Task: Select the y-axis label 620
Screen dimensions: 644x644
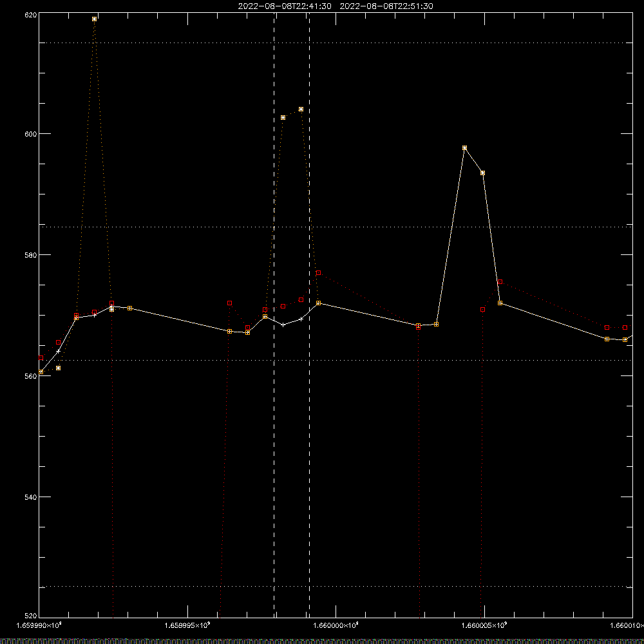Action: click(31, 15)
